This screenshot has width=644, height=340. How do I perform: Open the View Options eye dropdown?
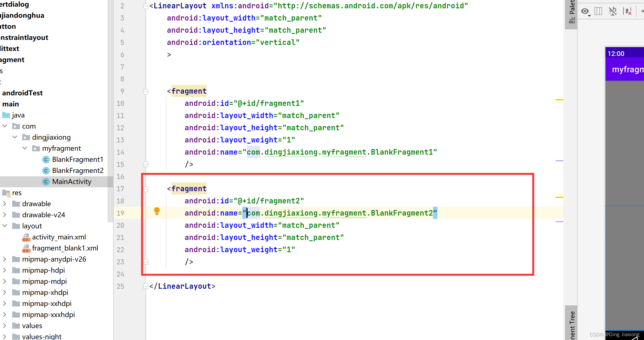(x=586, y=11)
